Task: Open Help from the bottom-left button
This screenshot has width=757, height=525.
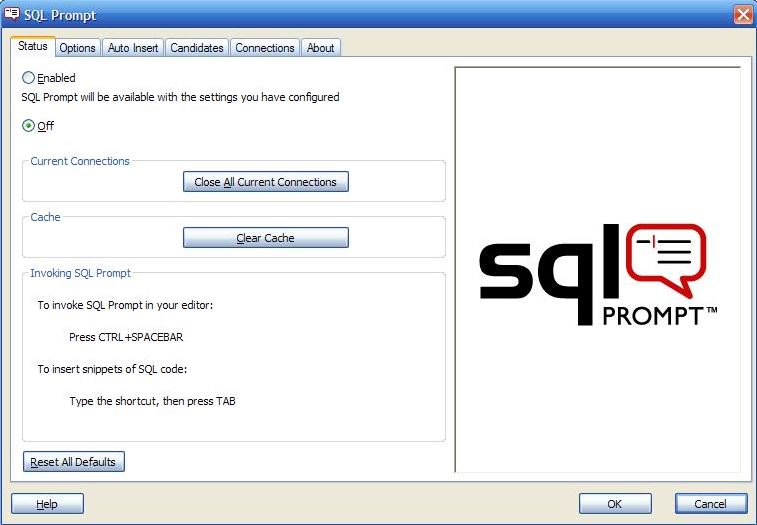Action: pos(47,504)
